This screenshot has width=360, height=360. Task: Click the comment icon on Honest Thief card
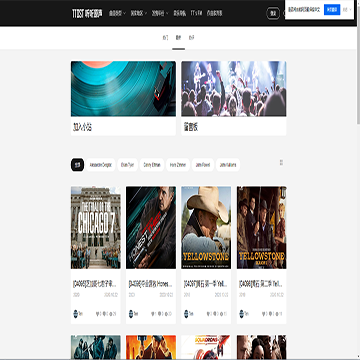160,314
